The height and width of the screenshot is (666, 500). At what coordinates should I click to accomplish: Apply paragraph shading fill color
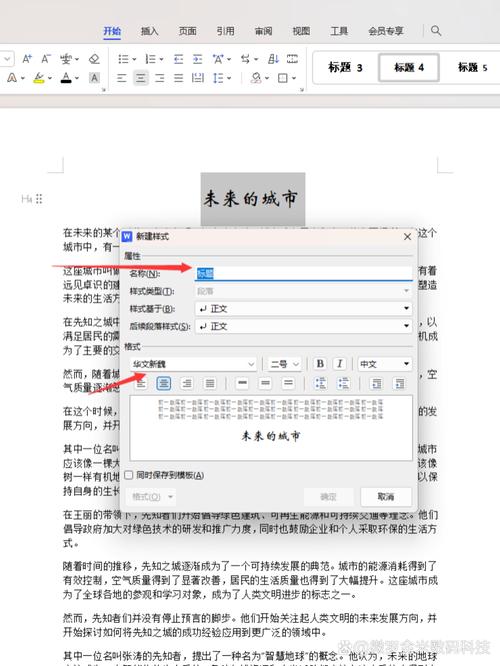pos(256,78)
